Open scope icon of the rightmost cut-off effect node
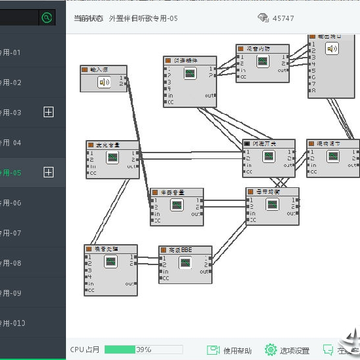360x360 pixels. tap(333, 156)
